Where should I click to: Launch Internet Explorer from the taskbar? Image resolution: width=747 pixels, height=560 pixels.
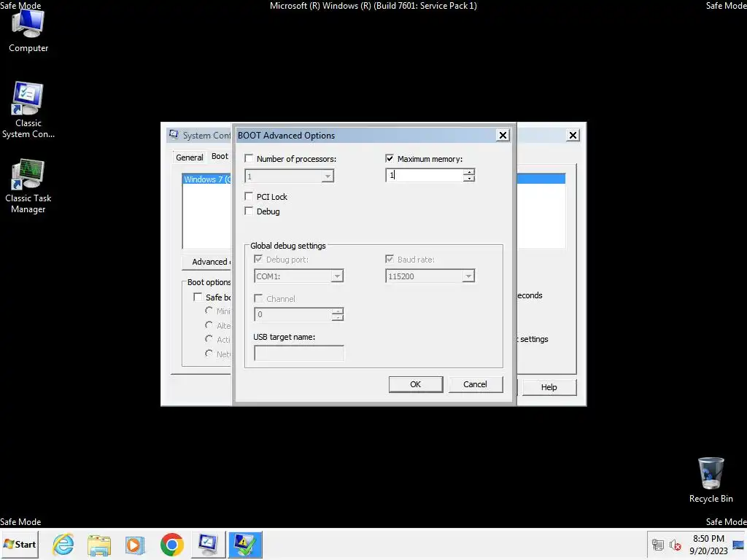coord(63,544)
